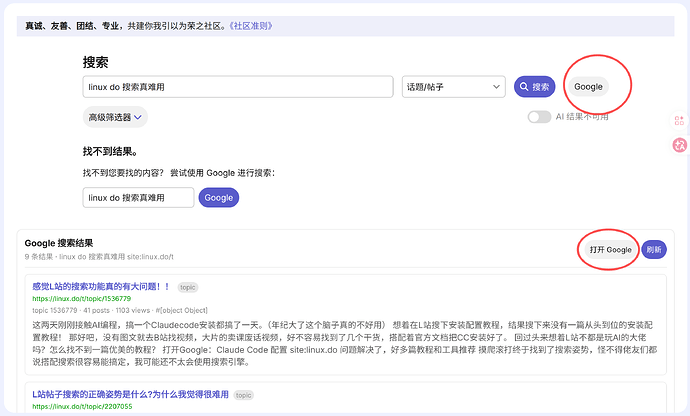Click the result snippet starting with 这两天刚刚接触AI编程
690x416 pixels.
[345, 343]
